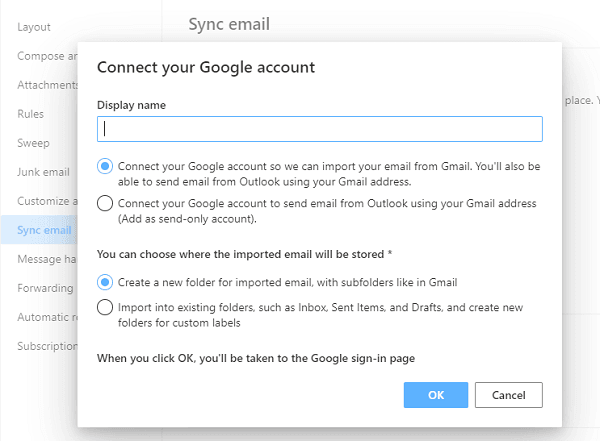This screenshot has height=441, width=600.
Task: Select create new folder for imported email
Action: point(105,283)
